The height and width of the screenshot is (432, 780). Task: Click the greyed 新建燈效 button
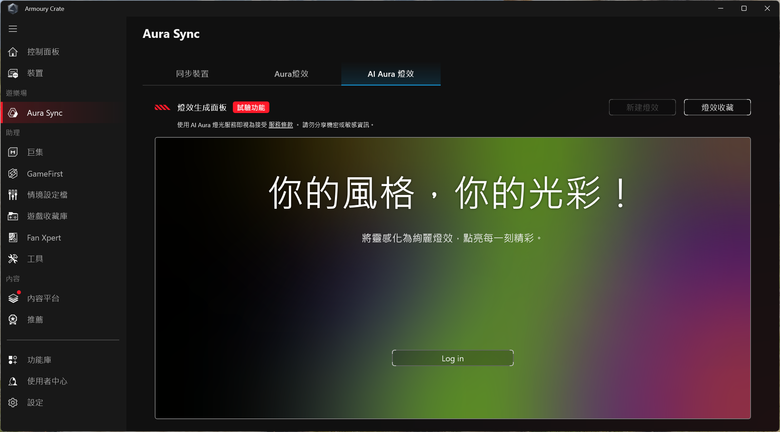click(642, 108)
